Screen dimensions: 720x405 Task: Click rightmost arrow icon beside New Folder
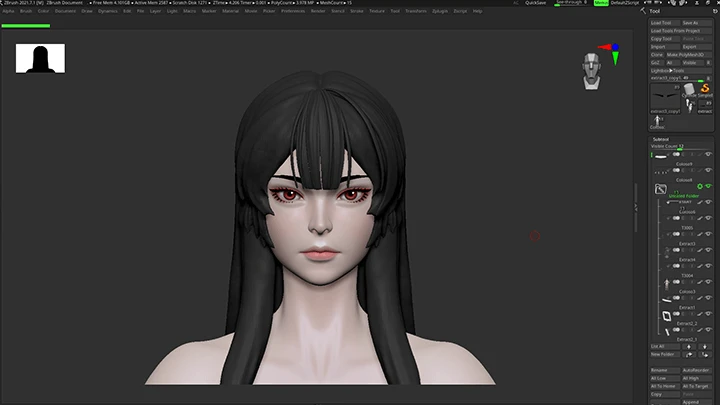click(x=704, y=354)
